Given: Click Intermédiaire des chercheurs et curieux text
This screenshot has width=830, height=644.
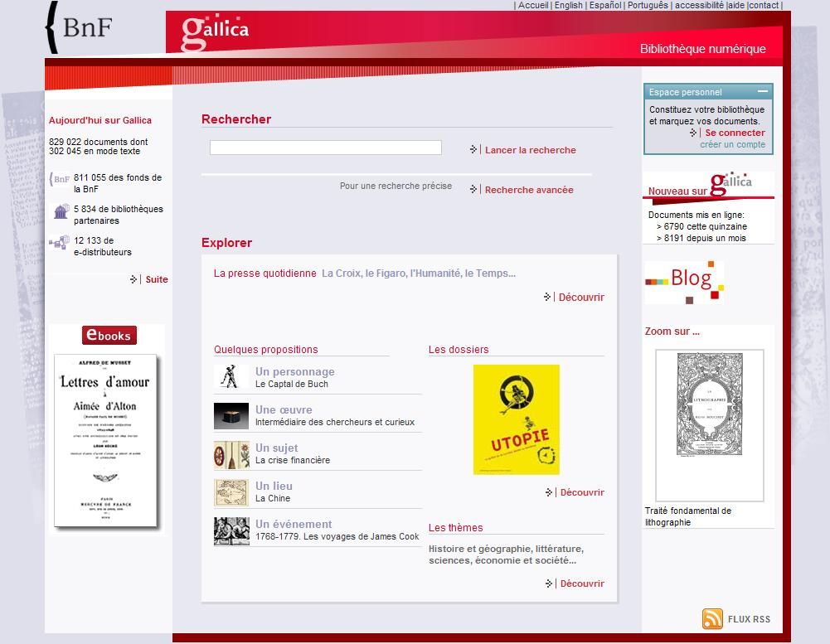Looking at the screenshot, I should point(334,422).
